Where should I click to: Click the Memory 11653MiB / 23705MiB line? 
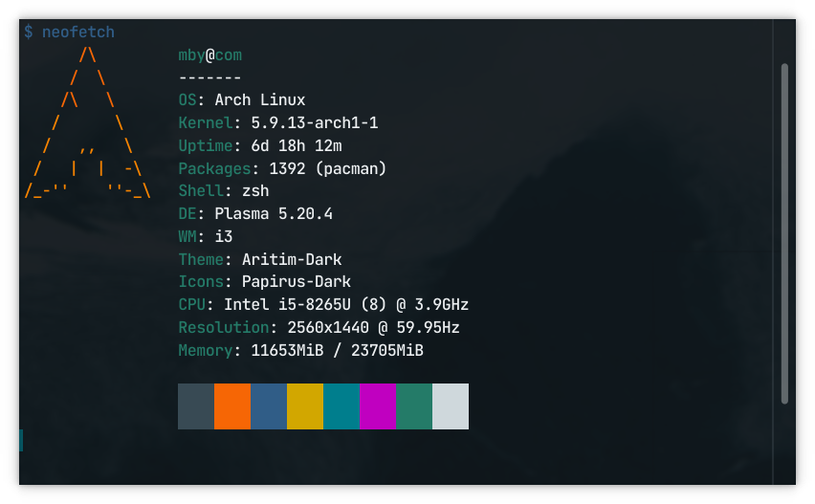[x=300, y=350]
